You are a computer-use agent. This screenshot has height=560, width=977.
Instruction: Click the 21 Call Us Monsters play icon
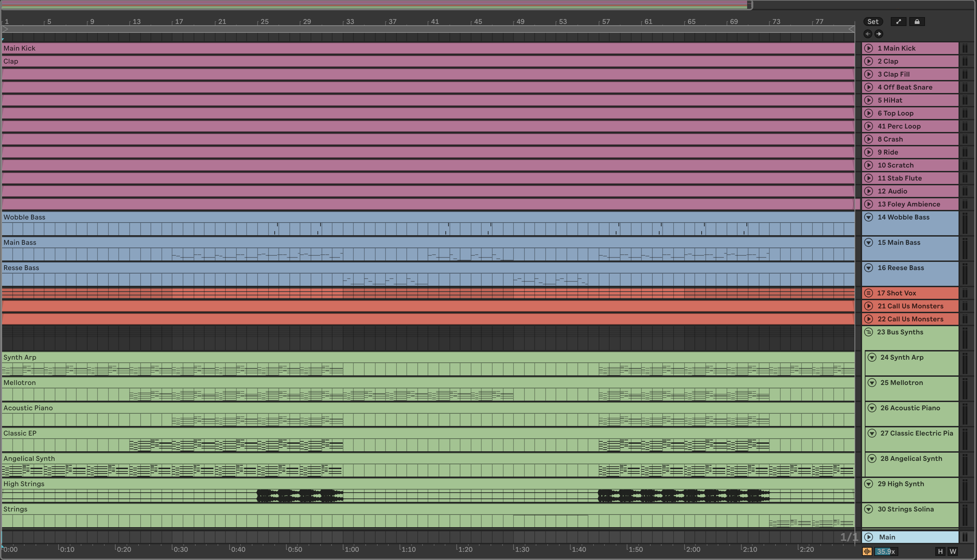[x=869, y=306]
